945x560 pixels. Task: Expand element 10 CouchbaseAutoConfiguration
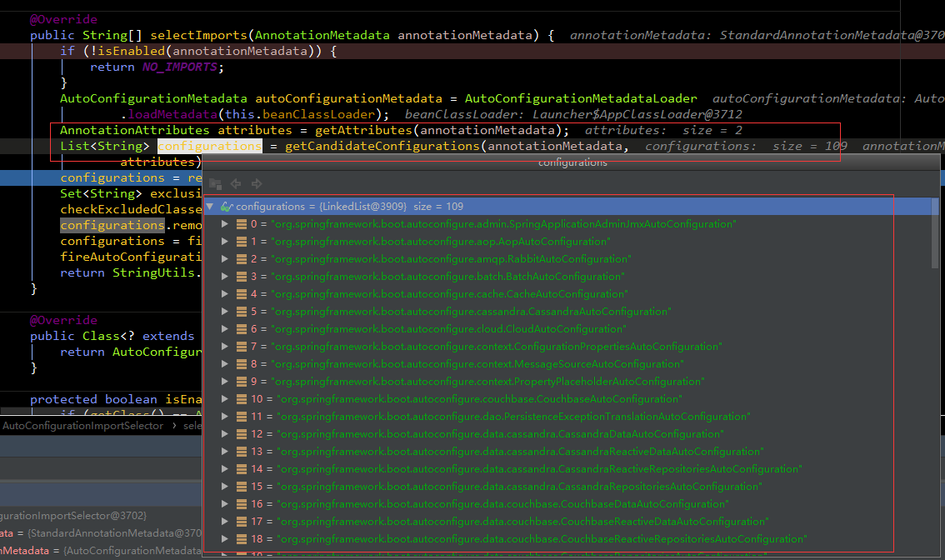click(x=224, y=399)
